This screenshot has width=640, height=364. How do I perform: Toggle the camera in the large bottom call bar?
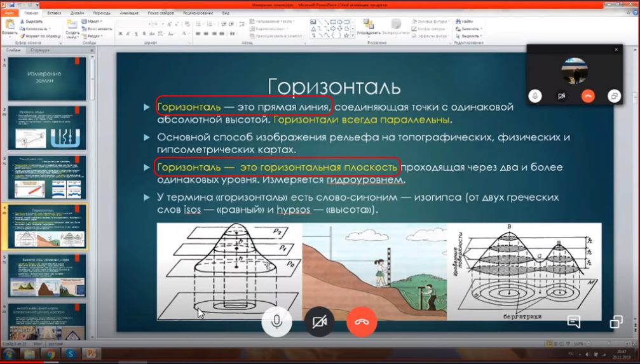319,321
